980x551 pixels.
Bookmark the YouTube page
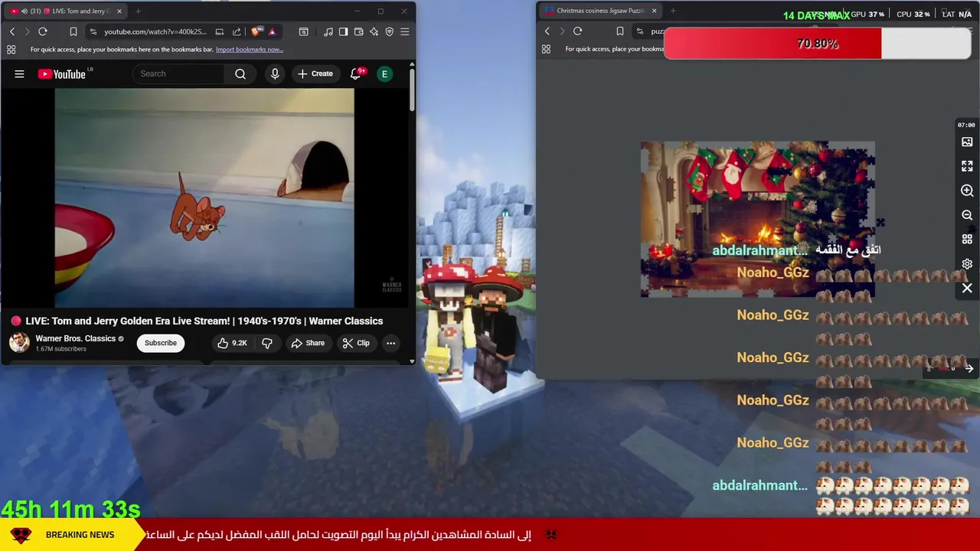click(73, 31)
